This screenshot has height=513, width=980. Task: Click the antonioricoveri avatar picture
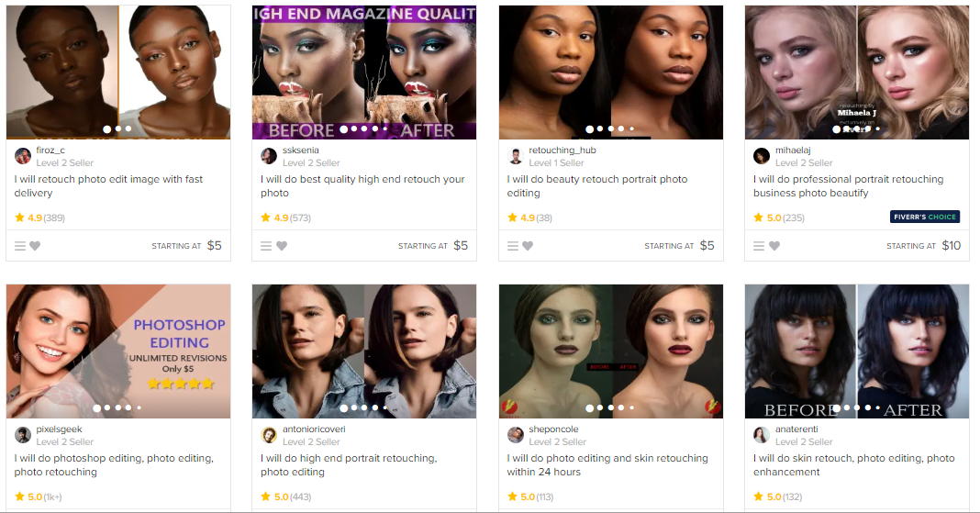(x=269, y=435)
